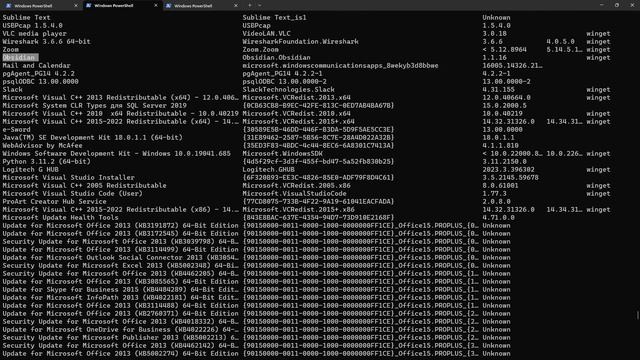This screenshot has height=360, width=640.
Task: Click the terminal vertical scrollbar thumb
Action: 638,315
